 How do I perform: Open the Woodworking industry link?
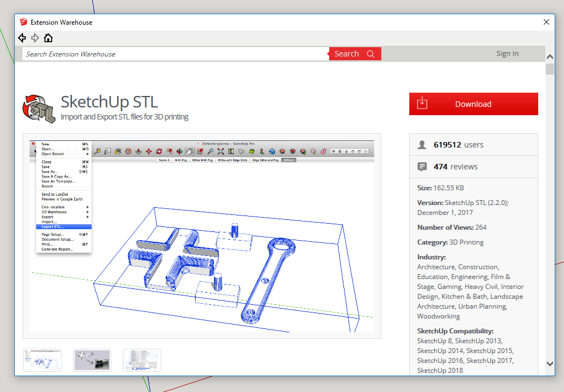438,316
